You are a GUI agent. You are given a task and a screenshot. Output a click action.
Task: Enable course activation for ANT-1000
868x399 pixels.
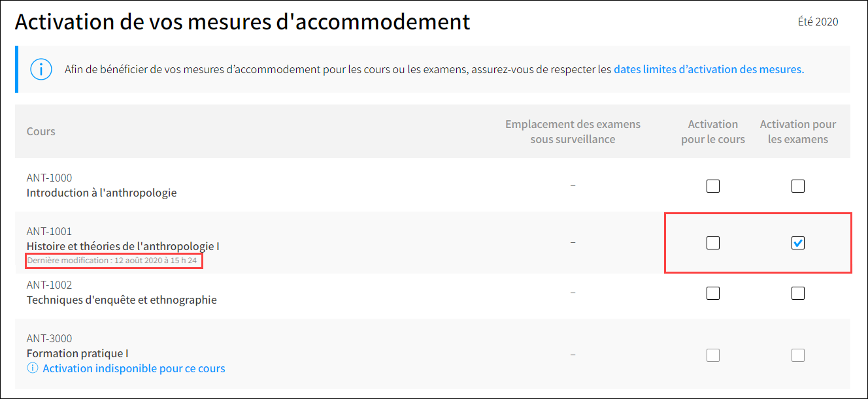pyautogui.click(x=713, y=186)
